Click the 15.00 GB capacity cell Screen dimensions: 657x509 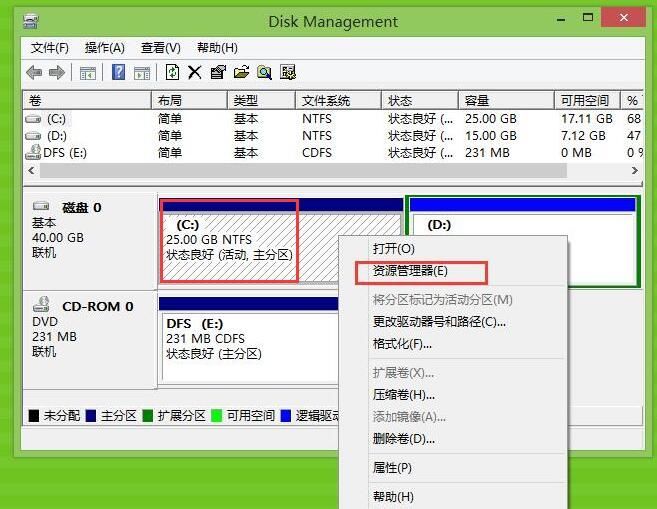491,136
